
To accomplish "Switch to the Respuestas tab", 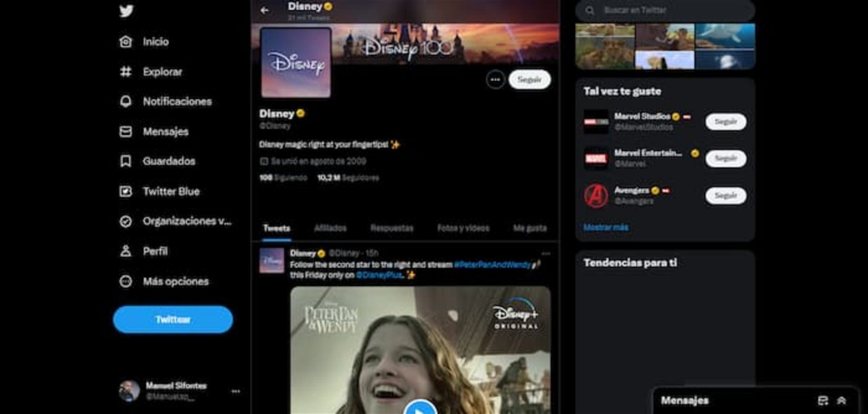I will (392, 228).
